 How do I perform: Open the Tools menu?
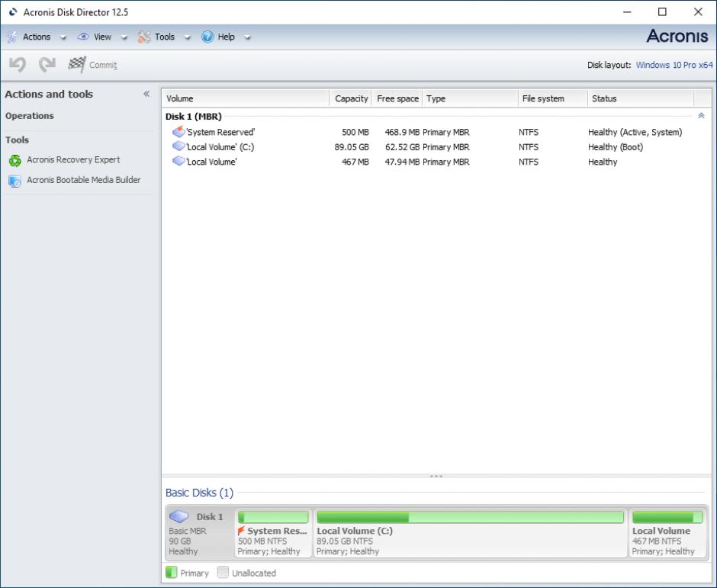point(165,37)
